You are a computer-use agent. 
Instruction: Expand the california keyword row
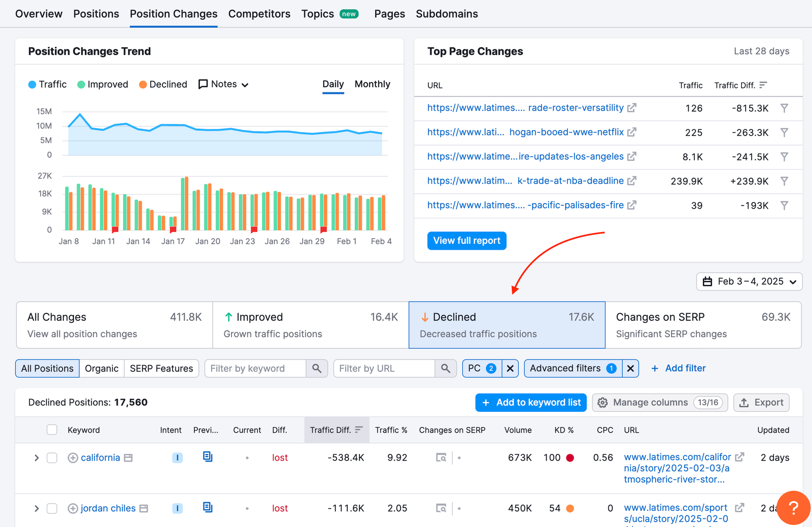pos(37,458)
